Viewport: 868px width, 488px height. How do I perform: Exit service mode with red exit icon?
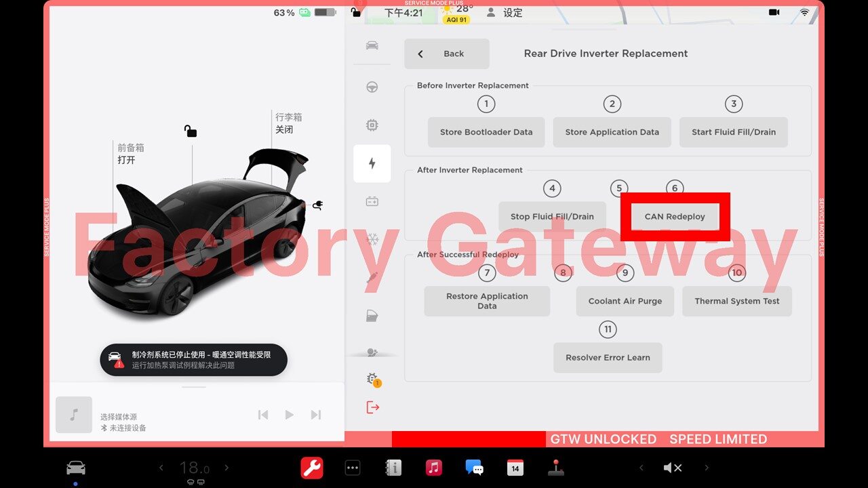coord(372,407)
